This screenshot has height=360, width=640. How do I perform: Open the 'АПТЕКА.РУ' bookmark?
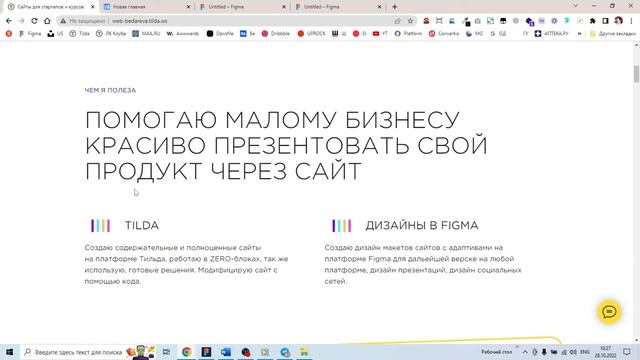551,34
